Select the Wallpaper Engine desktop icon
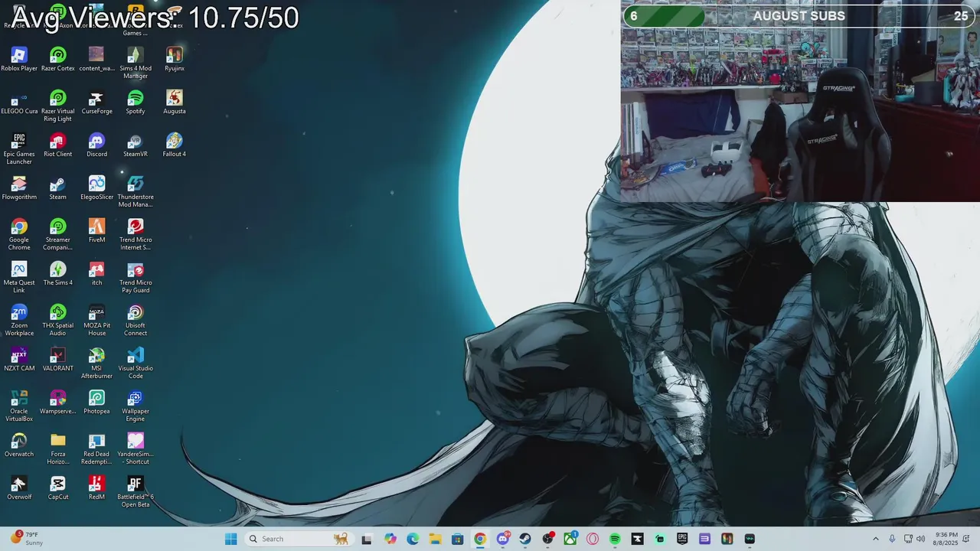The width and height of the screenshot is (980, 551). point(136,406)
